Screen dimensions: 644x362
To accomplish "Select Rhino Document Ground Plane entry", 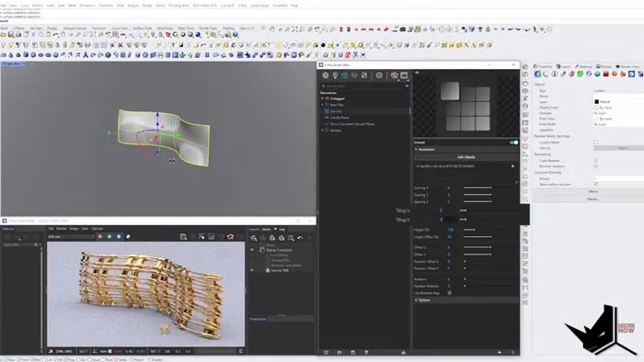I will (x=352, y=124).
